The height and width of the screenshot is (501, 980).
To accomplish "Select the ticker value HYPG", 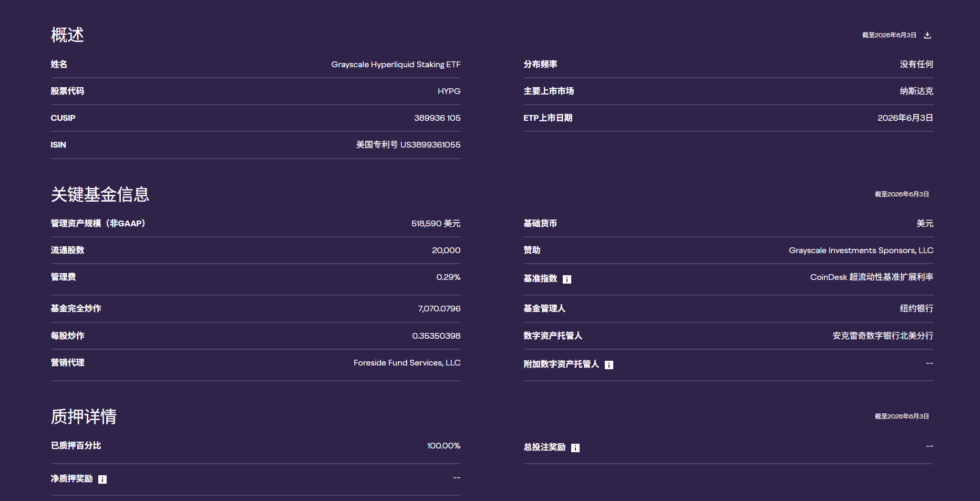I will click(x=449, y=91).
